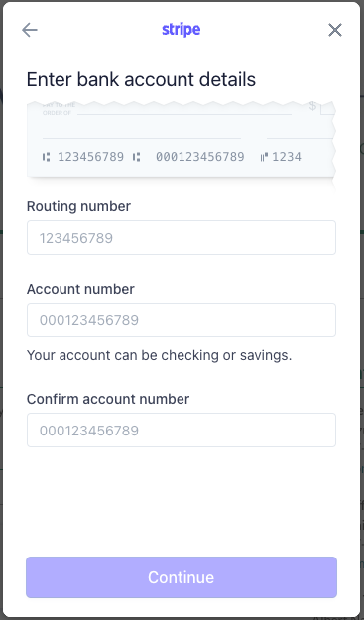Click the Confirm account number label
The image size is (364, 620).
coord(108,399)
